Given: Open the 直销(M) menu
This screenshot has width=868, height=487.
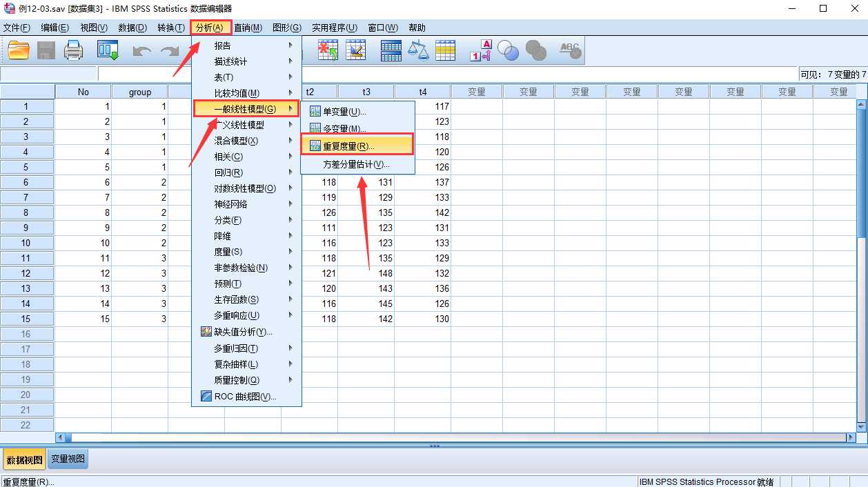Looking at the screenshot, I should coord(248,28).
